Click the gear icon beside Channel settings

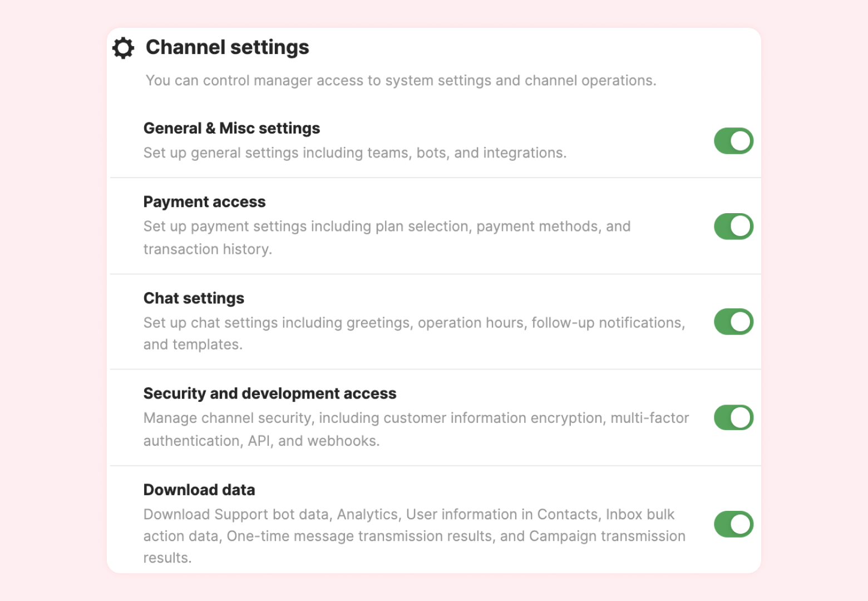point(123,48)
